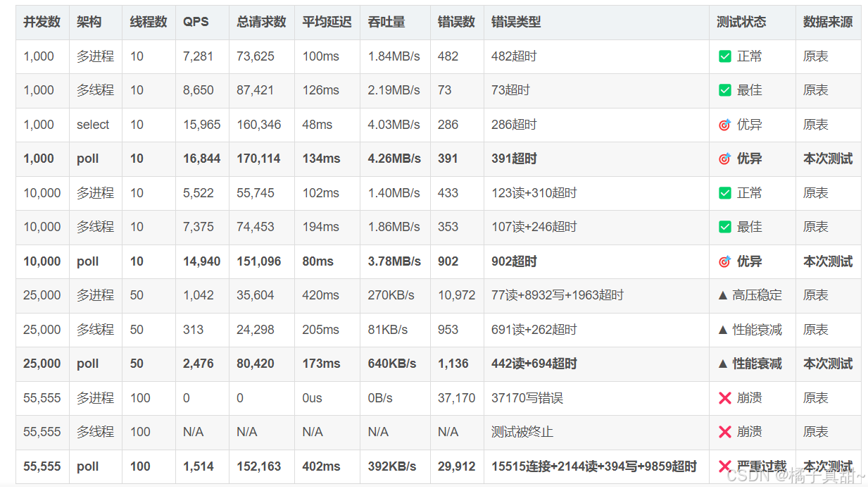Screen dimensions: 868x489
Task: Click total requests value 160,346
Action: tap(259, 125)
